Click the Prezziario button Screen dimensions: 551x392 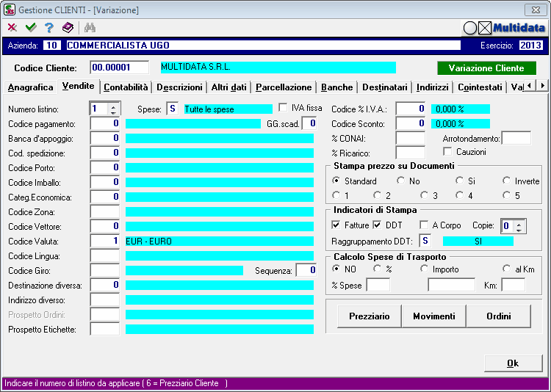369,316
